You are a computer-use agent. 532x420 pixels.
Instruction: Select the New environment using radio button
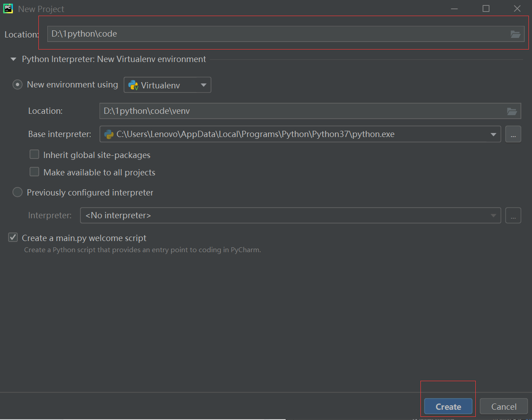click(x=17, y=84)
